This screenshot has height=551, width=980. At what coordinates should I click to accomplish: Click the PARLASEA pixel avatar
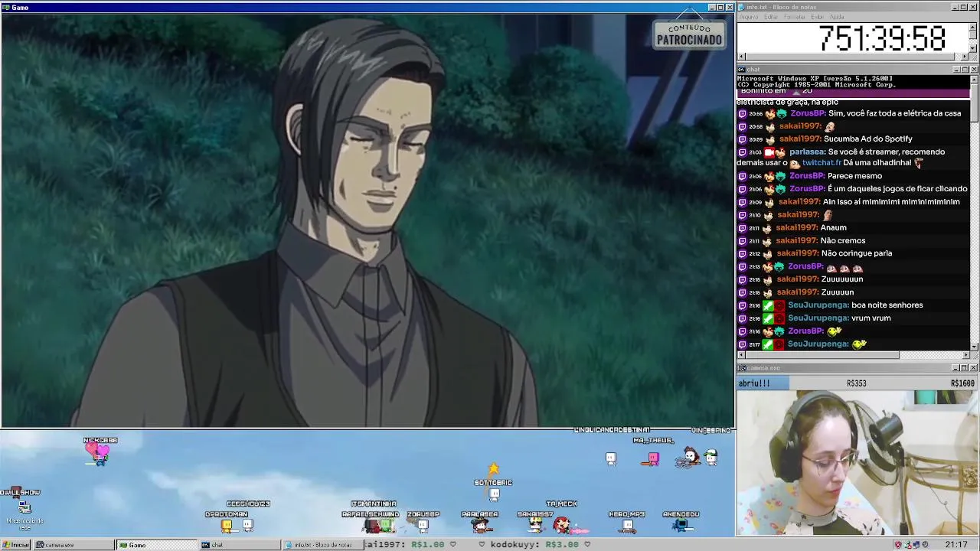click(480, 525)
